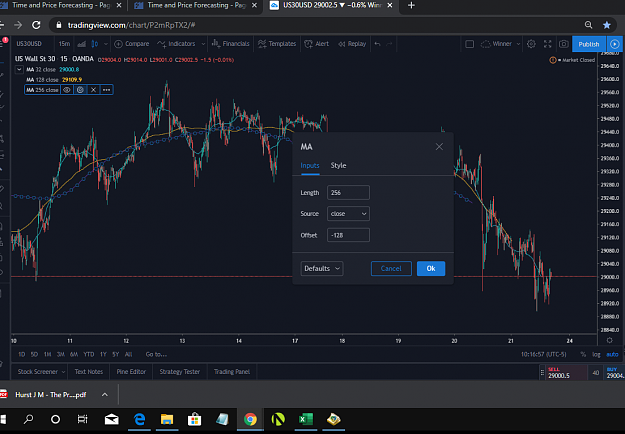Toggle auto scale mode
Image resolution: width=625 pixels, height=434 pixels.
coord(612,354)
